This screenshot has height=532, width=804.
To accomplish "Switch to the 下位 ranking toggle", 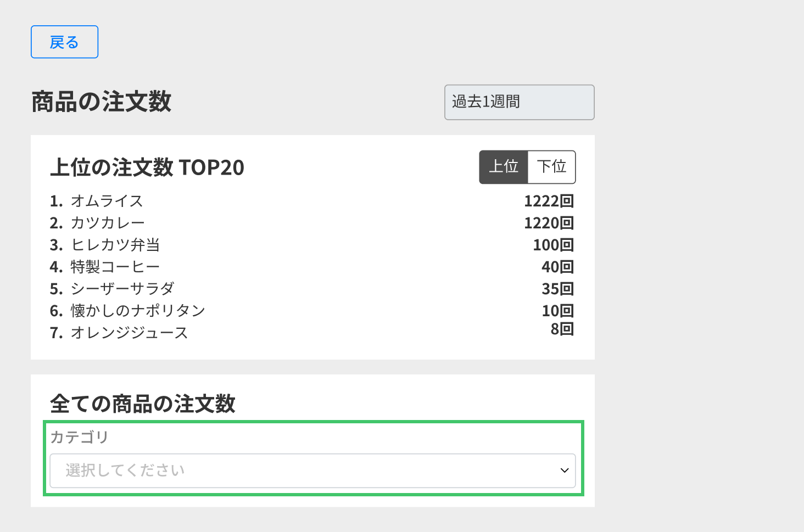I will [x=551, y=167].
